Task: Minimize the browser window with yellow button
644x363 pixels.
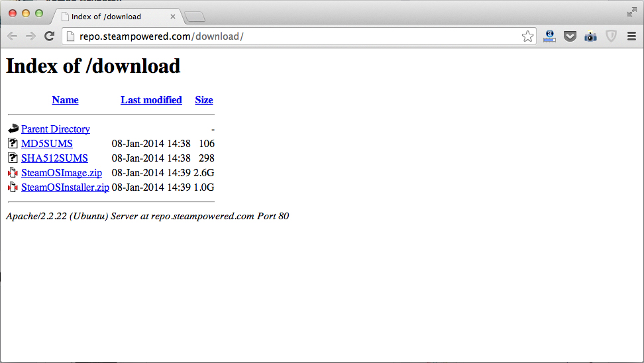Action: (x=26, y=13)
